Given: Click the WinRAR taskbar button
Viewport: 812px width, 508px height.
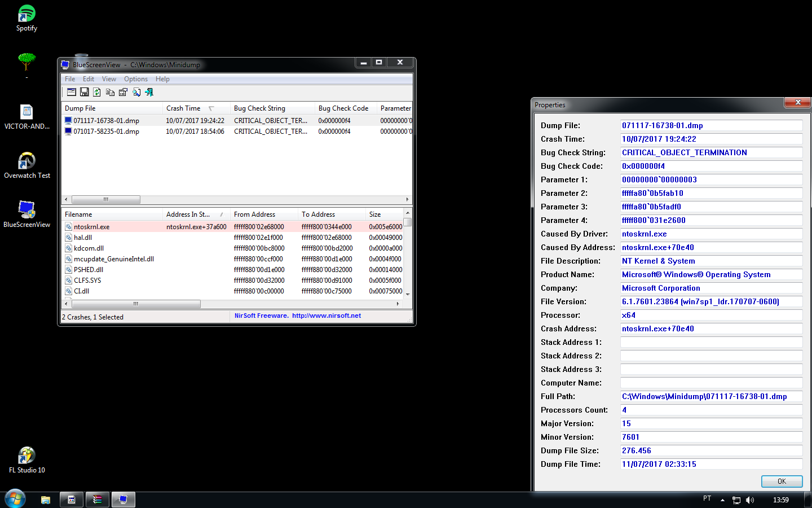Looking at the screenshot, I should pyautogui.click(x=98, y=500).
